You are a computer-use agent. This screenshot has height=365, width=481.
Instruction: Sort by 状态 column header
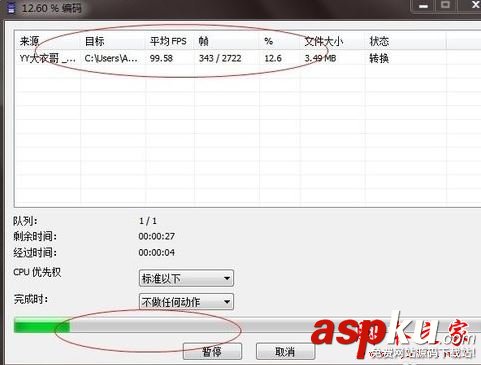406,41
